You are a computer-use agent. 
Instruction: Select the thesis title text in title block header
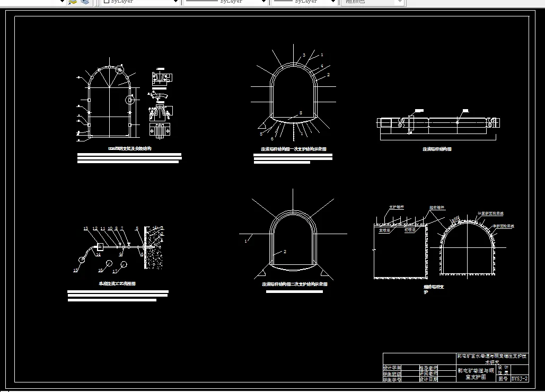tap(492, 359)
